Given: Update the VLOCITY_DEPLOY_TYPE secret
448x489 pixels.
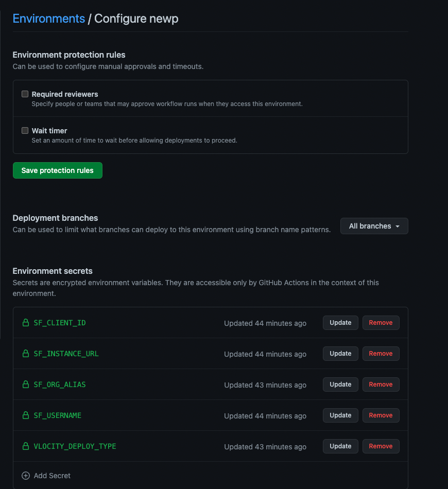Looking at the screenshot, I should point(340,446).
